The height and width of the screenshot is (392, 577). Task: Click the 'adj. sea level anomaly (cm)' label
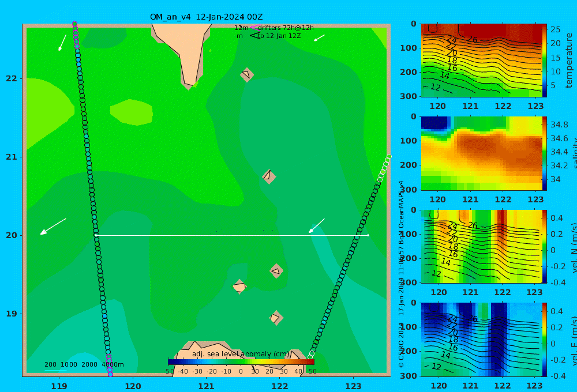click(241, 354)
